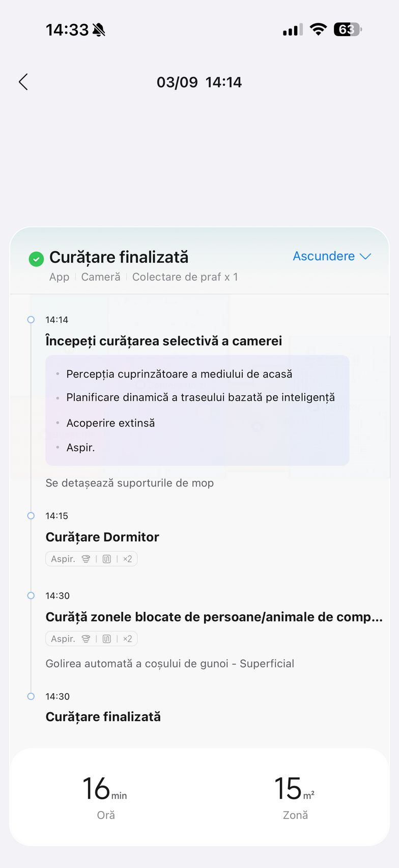Tap the green completed checkmark icon
399x868 pixels.
click(36, 259)
